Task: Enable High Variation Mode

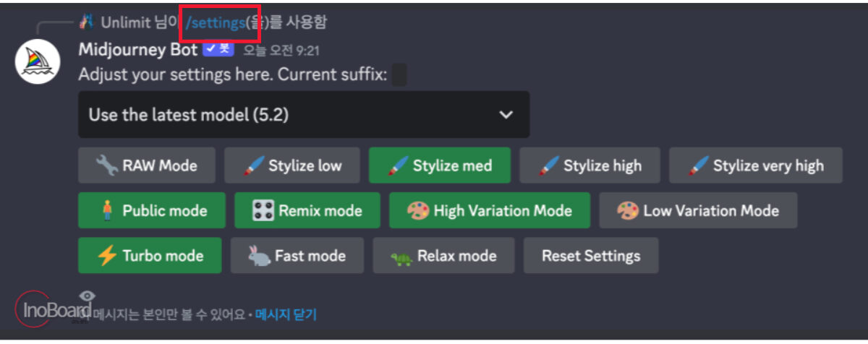Action: (490, 211)
